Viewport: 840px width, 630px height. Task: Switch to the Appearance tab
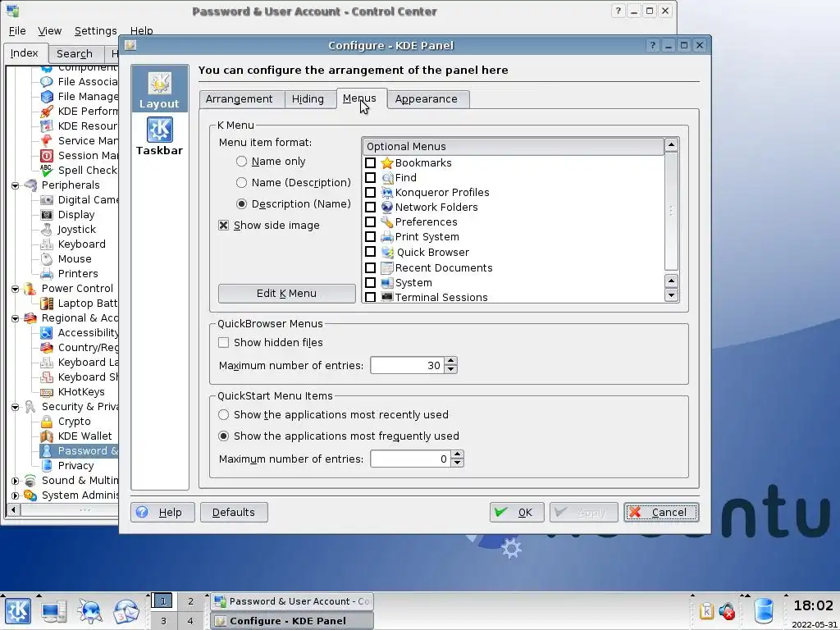click(427, 99)
